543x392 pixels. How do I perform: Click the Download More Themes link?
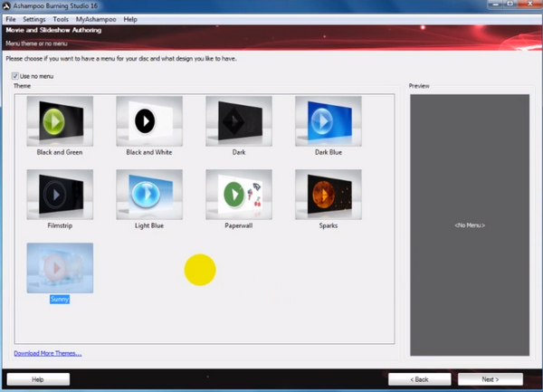[x=47, y=353]
